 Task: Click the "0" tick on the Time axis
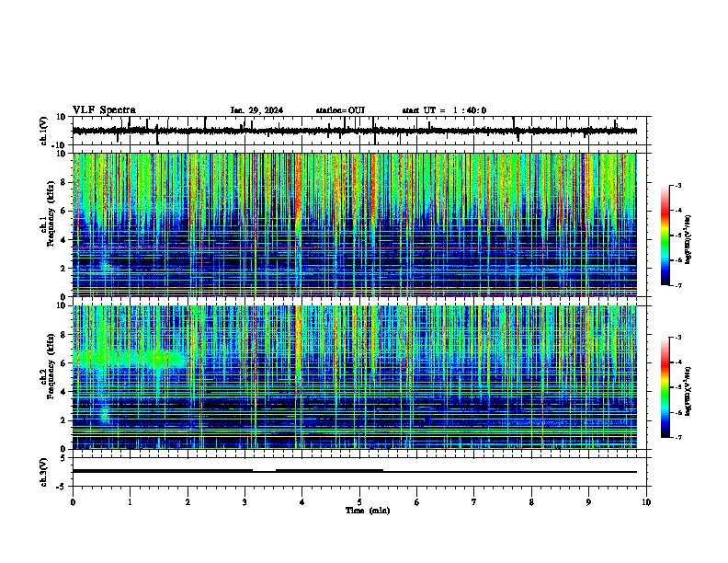(73, 502)
